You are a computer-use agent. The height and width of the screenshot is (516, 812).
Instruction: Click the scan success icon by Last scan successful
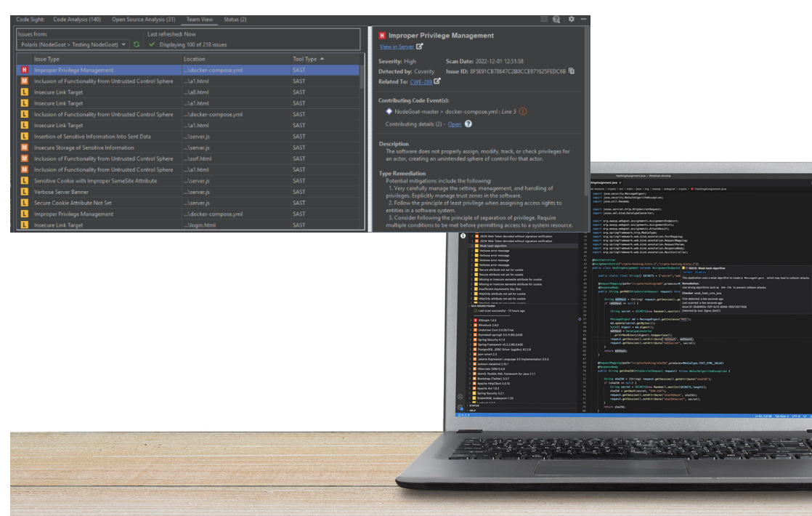(476, 311)
